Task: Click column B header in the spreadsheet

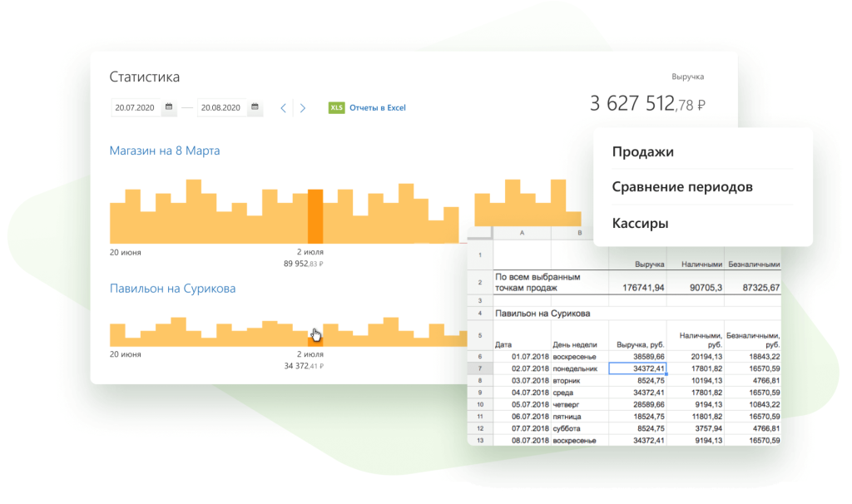Action: pyautogui.click(x=579, y=234)
